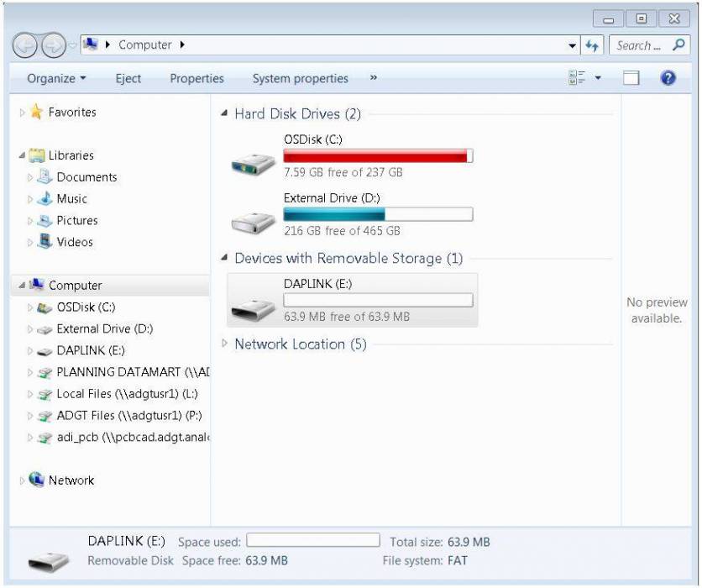Click 63.9 MB free of 63.9 MB text
The image size is (702, 588).
click(x=347, y=317)
